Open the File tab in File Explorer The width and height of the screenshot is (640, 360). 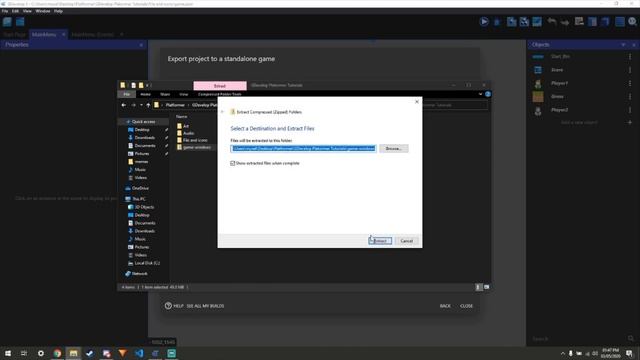(x=127, y=94)
